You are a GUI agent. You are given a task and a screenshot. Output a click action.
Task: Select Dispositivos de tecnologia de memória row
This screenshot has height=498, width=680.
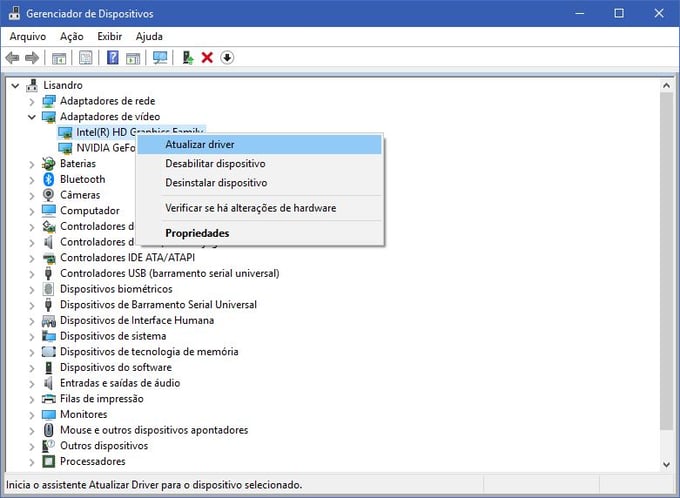(149, 351)
